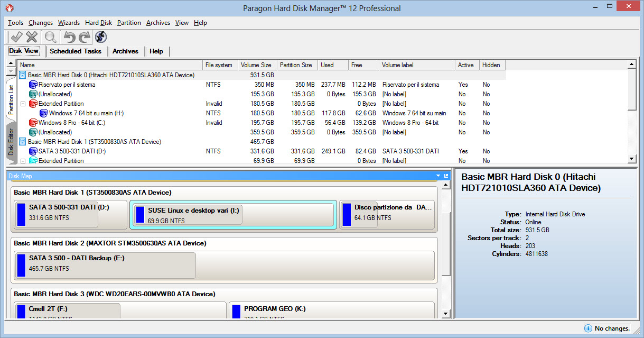Open the Partition menu

coord(129,23)
